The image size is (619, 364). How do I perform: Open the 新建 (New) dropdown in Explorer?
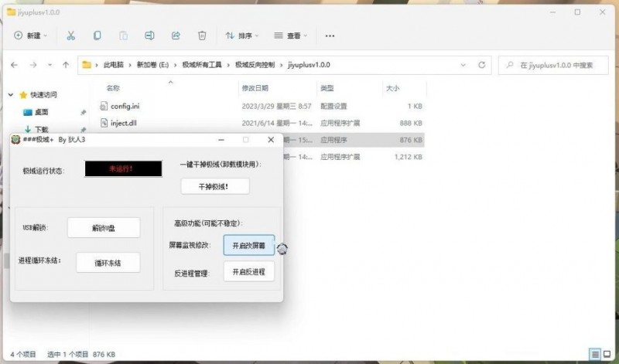click(30, 36)
